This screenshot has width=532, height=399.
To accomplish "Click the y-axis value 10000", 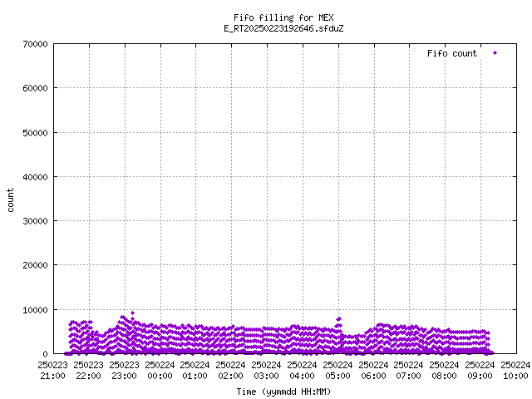I will click(35, 310).
